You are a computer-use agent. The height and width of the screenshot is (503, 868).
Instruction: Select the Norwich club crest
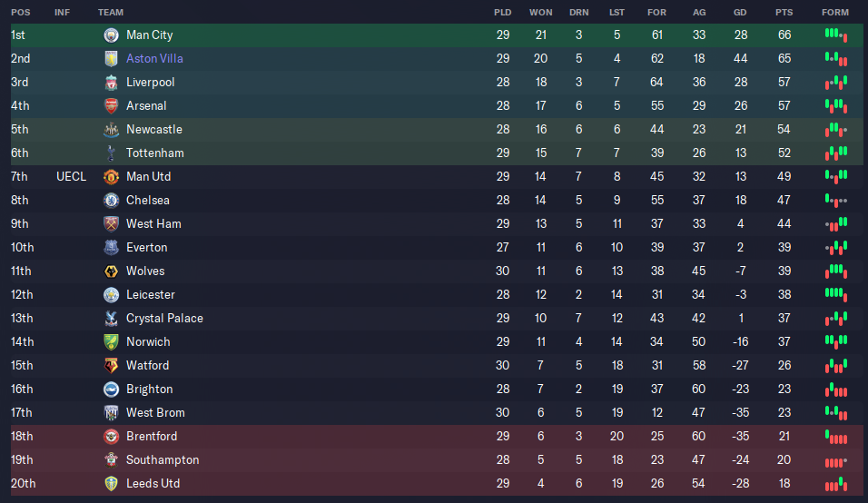(x=112, y=342)
